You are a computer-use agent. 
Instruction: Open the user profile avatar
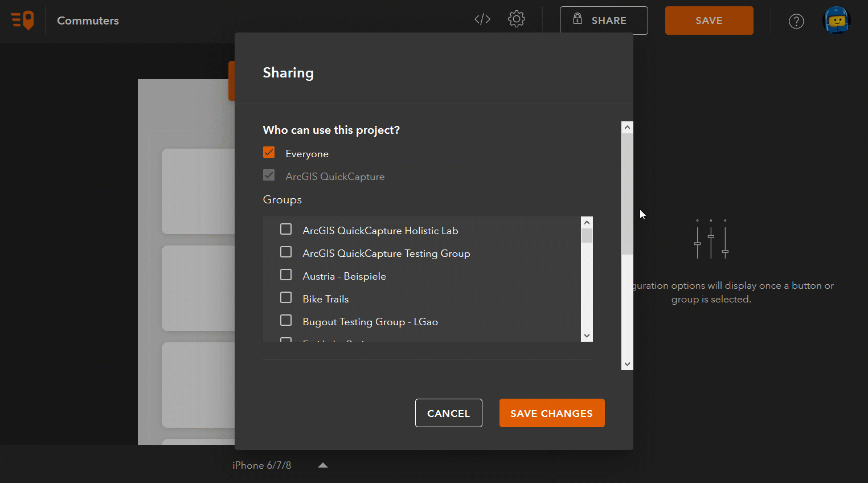[x=837, y=21]
